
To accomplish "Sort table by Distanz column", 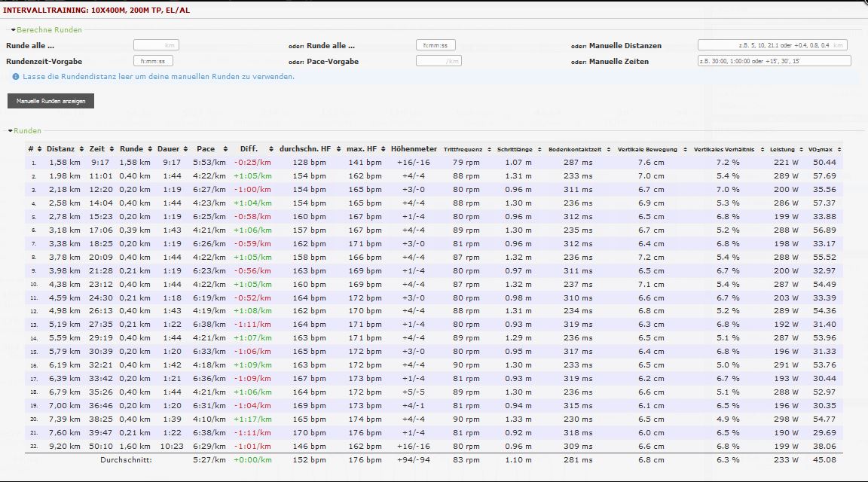I will [61, 149].
